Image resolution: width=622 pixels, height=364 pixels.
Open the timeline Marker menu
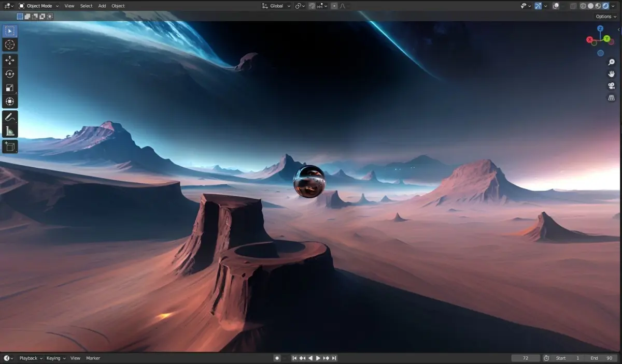pos(93,358)
